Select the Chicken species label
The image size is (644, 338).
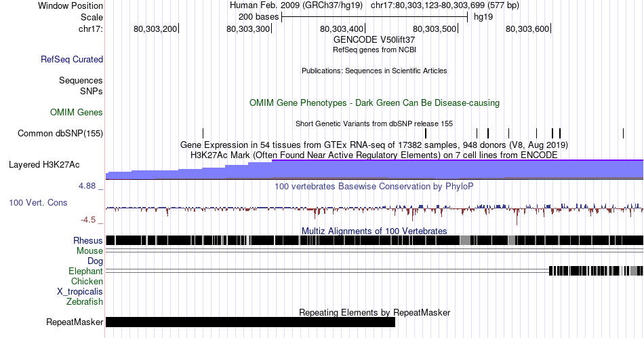(x=87, y=281)
